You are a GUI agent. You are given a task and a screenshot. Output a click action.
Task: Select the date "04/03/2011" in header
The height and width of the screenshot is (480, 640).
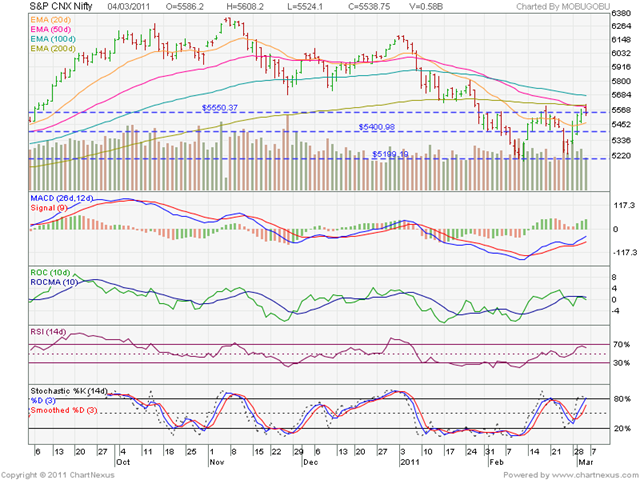pyautogui.click(x=128, y=7)
